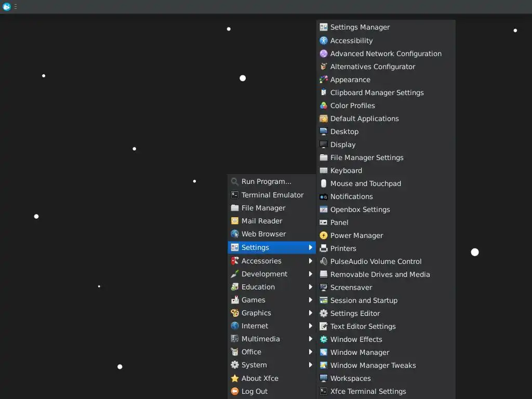Click the Settings Editor gear icon

point(323,313)
